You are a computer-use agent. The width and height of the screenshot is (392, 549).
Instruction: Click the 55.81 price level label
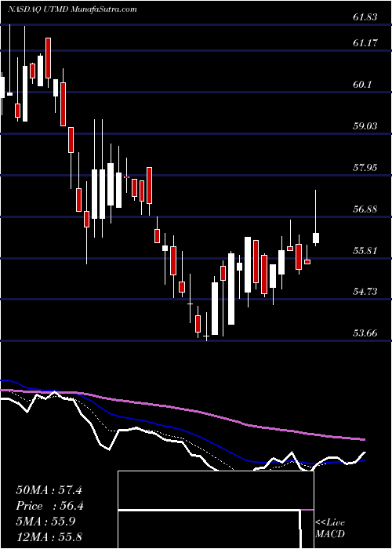click(365, 250)
